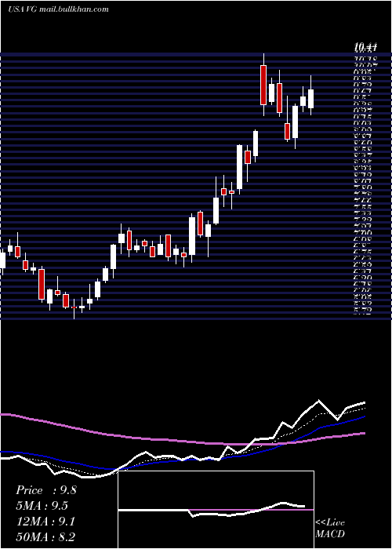Click the last white candlestick on the right
The image size is (392, 549).
click(310, 99)
